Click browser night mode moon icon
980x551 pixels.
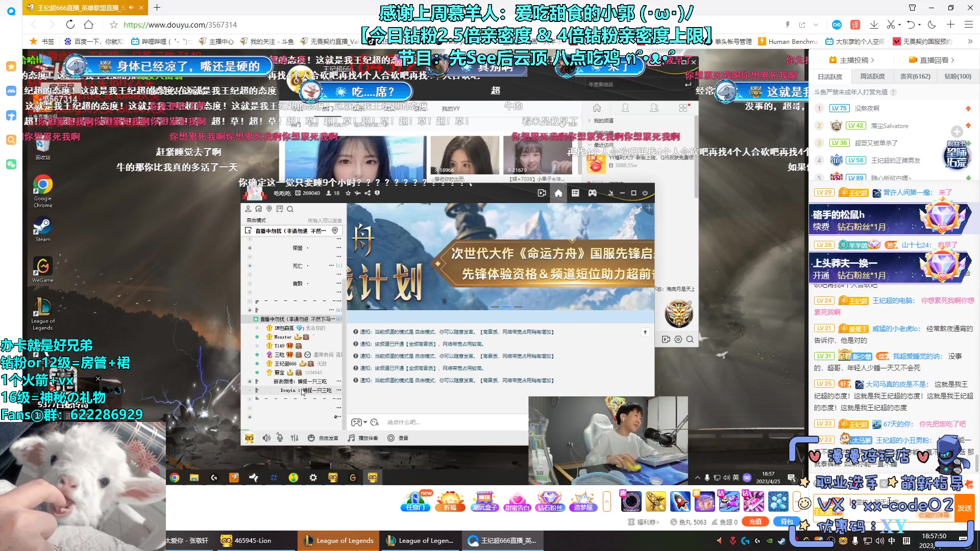pos(932,24)
